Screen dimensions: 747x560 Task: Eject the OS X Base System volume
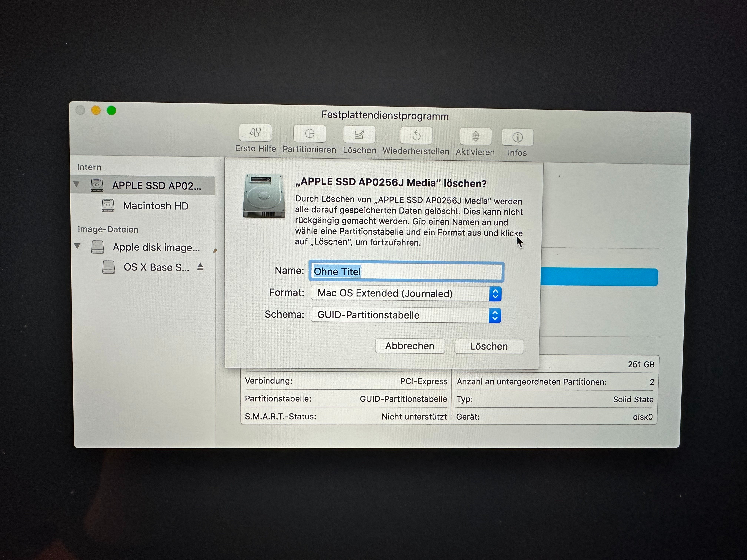click(200, 267)
